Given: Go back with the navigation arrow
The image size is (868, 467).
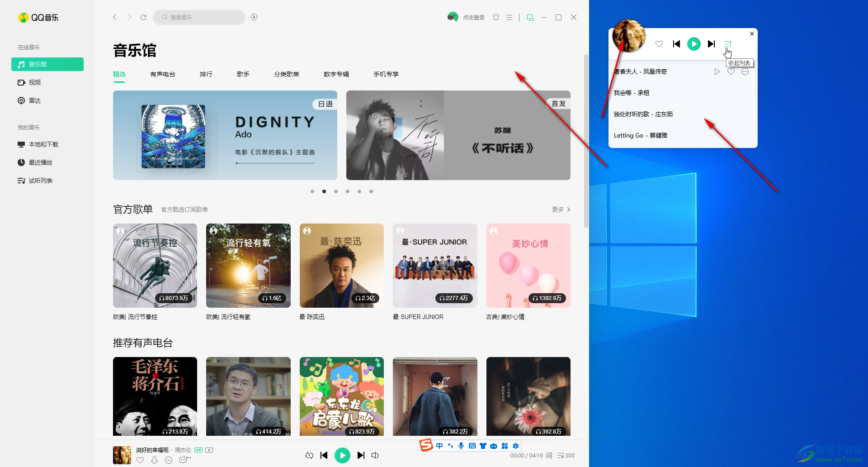Looking at the screenshot, I should tap(115, 17).
